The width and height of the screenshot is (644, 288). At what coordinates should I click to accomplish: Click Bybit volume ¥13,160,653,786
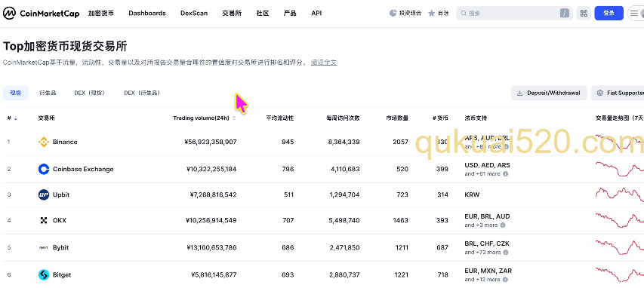[x=211, y=248]
